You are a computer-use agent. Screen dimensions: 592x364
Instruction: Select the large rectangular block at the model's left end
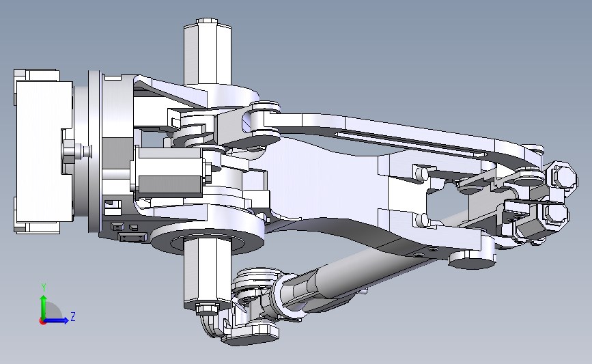pyautogui.click(x=44, y=151)
